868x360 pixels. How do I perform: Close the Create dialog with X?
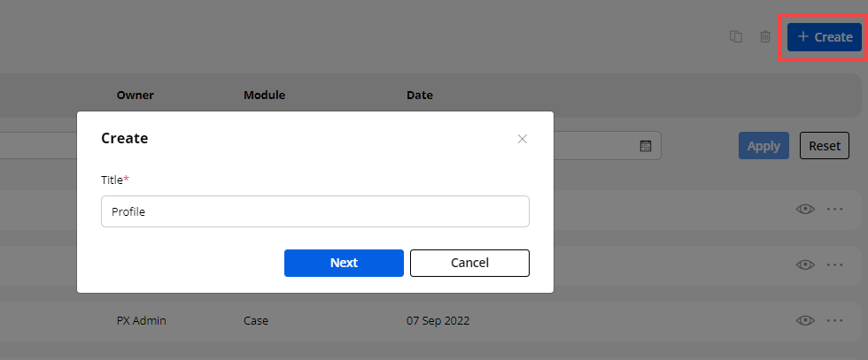pyautogui.click(x=523, y=139)
